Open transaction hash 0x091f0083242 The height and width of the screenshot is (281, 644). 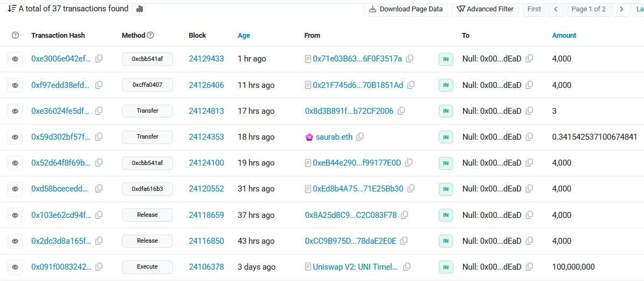[x=61, y=266]
